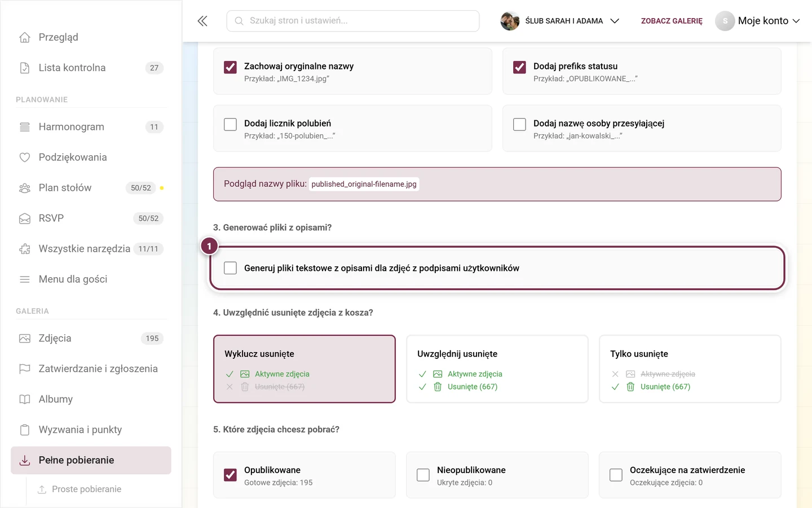The image size is (812, 508).
Task: Focus the Szukaj stron i ustawień search field
Action: point(353,21)
